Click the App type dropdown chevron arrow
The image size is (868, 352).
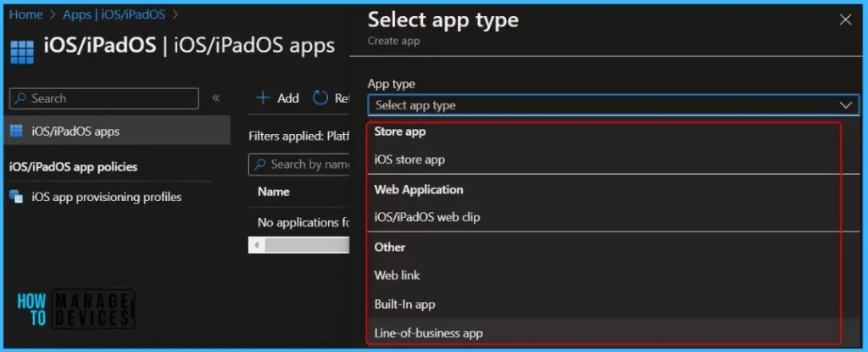pyautogui.click(x=845, y=105)
